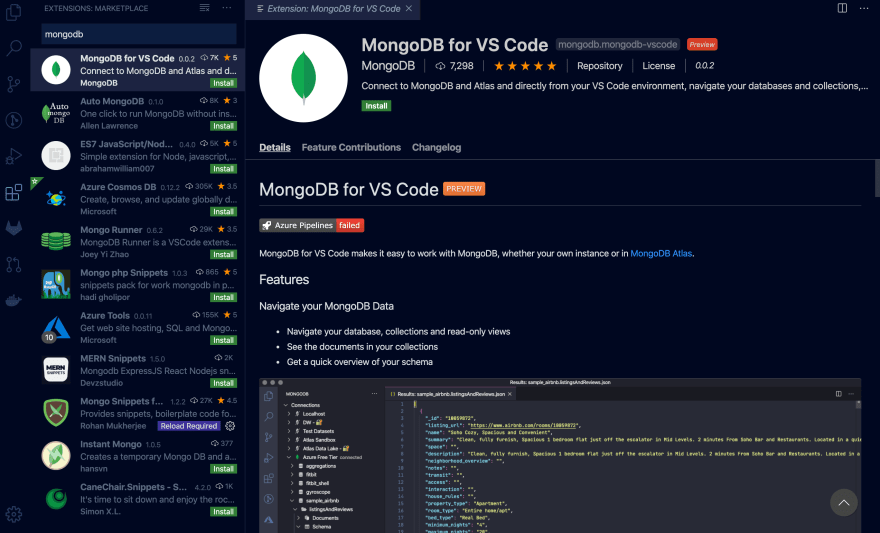Install the CaneChair.Snippets extension
The image size is (880, 533).
(x=223, y=512)
